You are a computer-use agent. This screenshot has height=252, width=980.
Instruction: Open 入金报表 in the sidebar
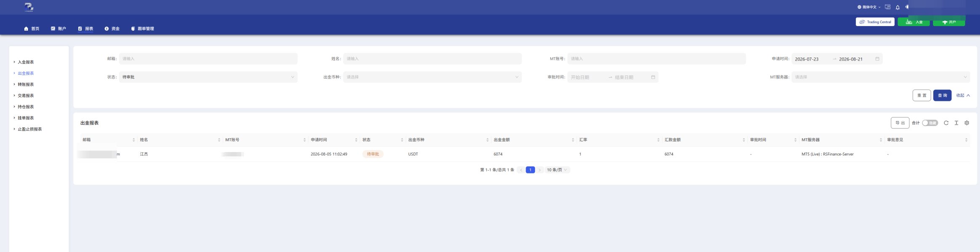[x=26, y=62]
